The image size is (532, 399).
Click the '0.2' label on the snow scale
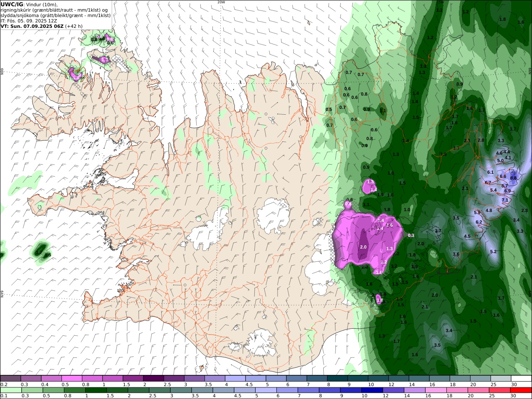4,384
